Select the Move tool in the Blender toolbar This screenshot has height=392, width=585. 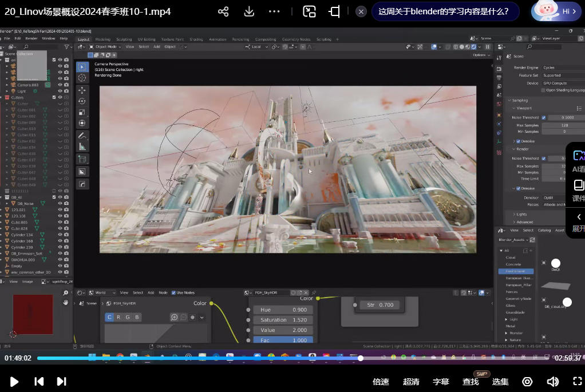pos(82,90)
